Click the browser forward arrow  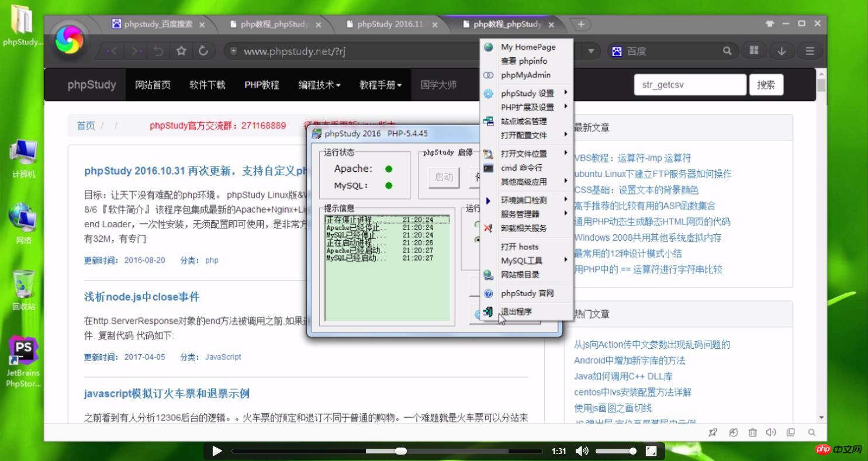pyautogui.click(x=136, y=51)
